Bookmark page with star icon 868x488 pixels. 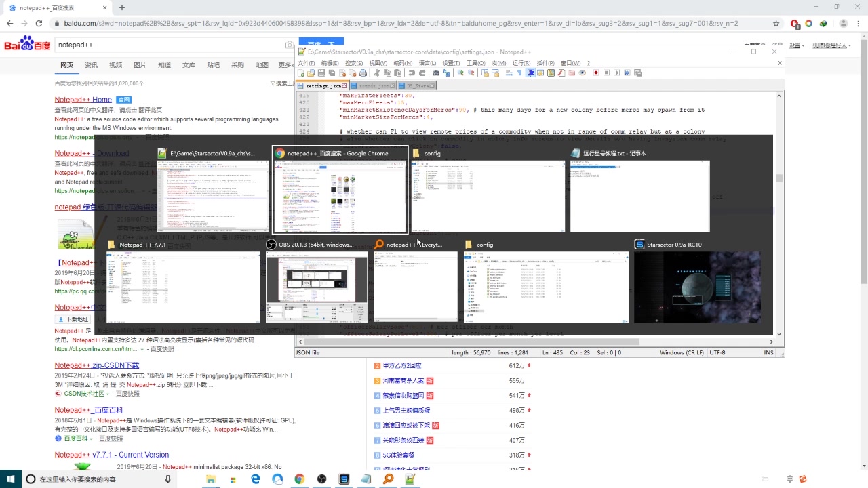776,23
